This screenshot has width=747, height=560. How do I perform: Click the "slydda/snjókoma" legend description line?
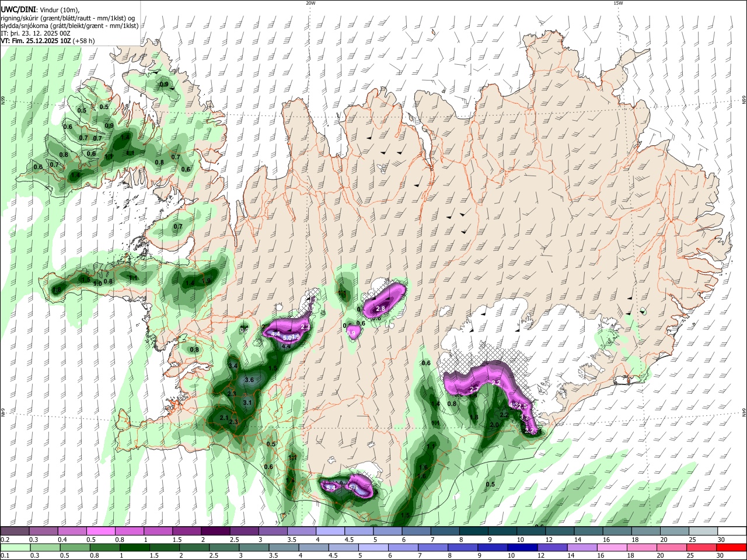(x=69, y=26)
